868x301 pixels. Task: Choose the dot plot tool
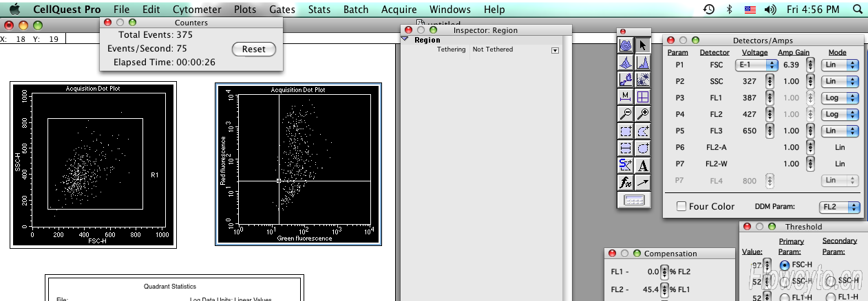643,80
